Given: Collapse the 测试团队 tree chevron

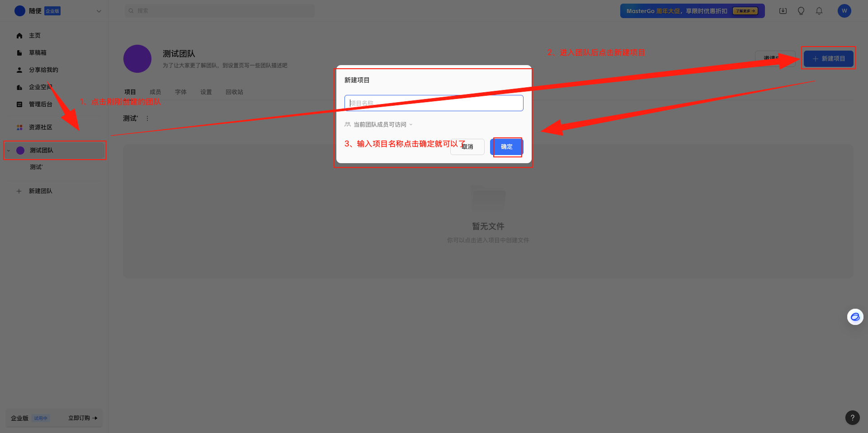Looking at the screenshot, I should point(9,151).
